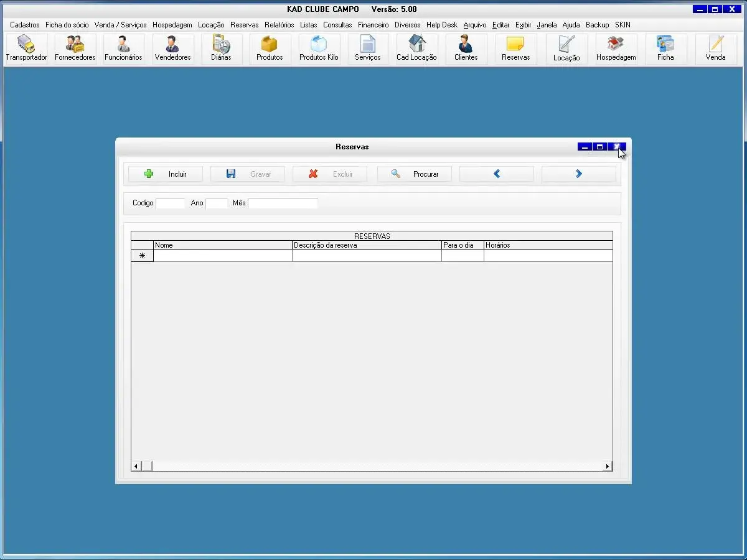
Task: Click the Produtos Kilo icon
Action: pos(319,49)
